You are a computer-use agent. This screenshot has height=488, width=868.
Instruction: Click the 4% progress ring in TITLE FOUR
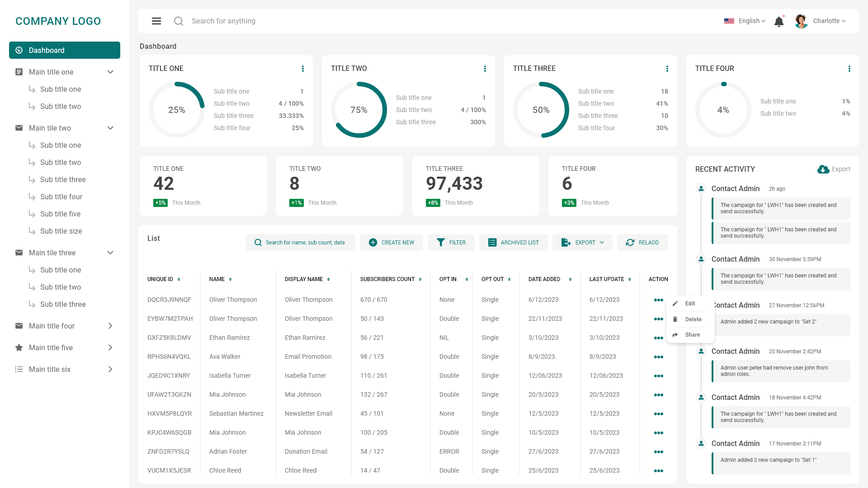point(723,110)
